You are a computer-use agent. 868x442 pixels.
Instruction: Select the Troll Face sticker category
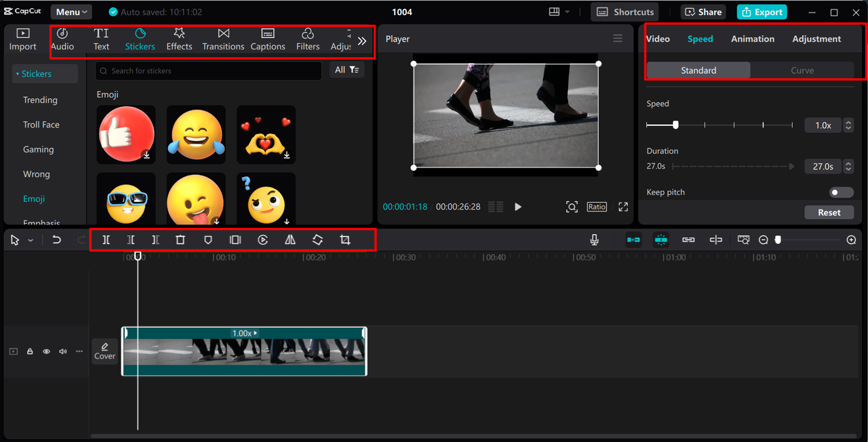pyautogui.click(x=41, y=125)
